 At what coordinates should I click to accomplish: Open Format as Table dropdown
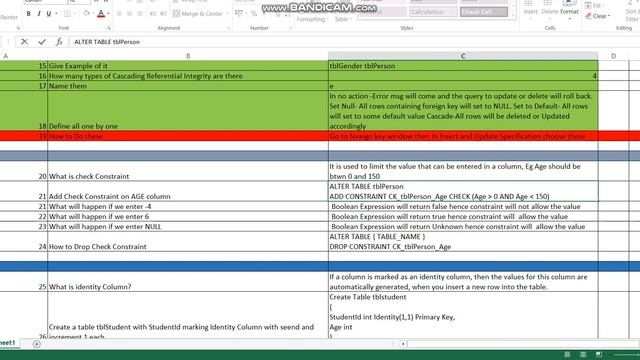point(342,19)
